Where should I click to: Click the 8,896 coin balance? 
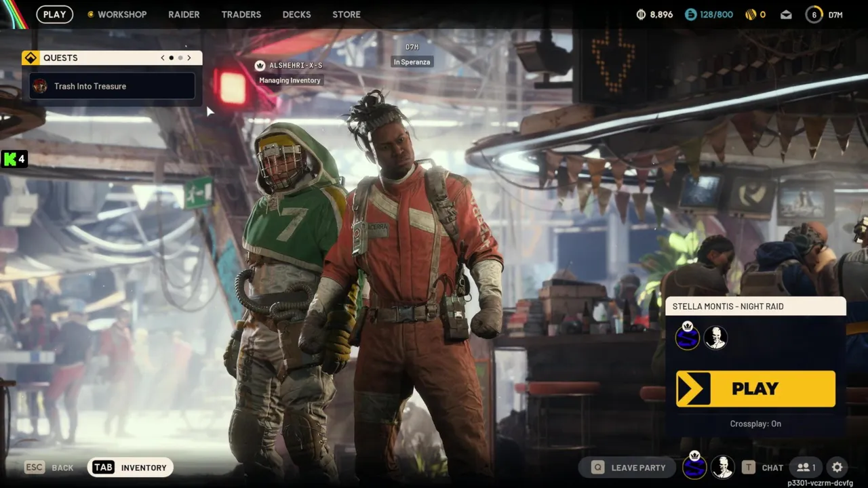[661, 14]
